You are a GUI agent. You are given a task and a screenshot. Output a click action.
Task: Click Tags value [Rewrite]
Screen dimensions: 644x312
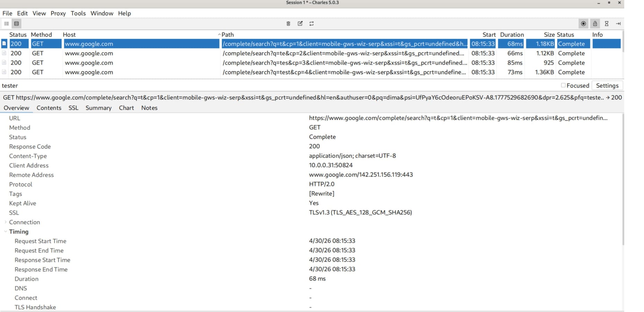(x=321, y=193)
